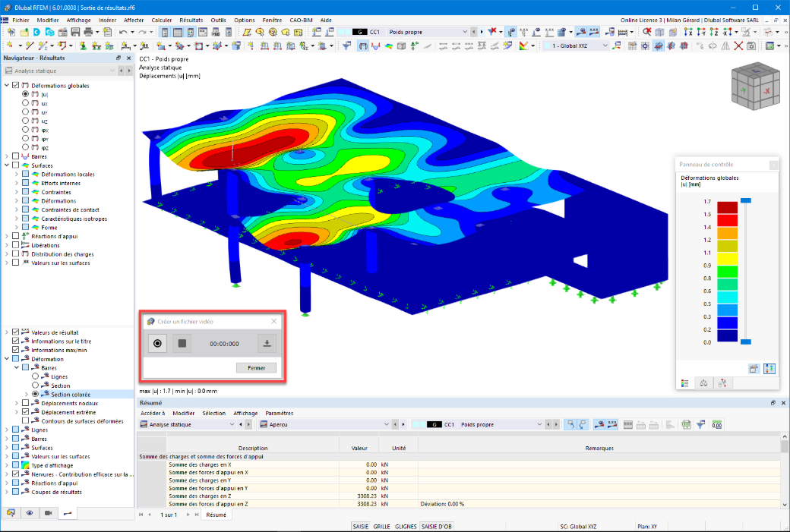The height and width of the screenshot is (532, 790).
Task: Open the Sélection menu in Résumé panel
Action: coord(213,413)
